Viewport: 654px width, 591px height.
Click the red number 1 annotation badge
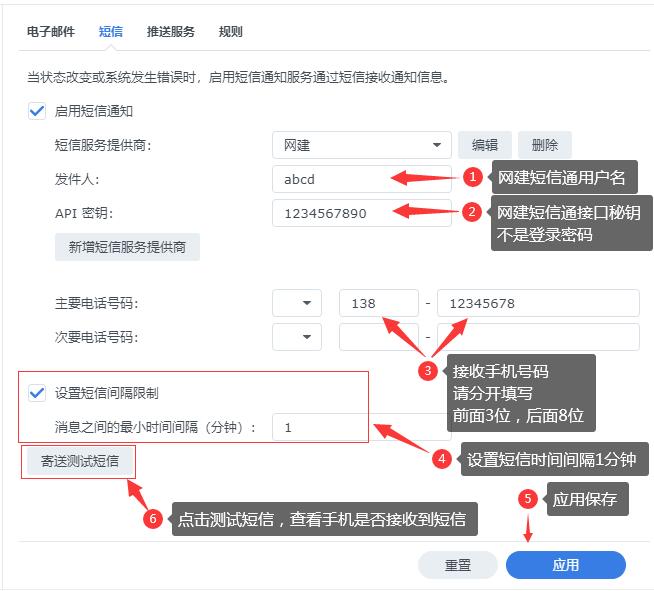[472, 177]
